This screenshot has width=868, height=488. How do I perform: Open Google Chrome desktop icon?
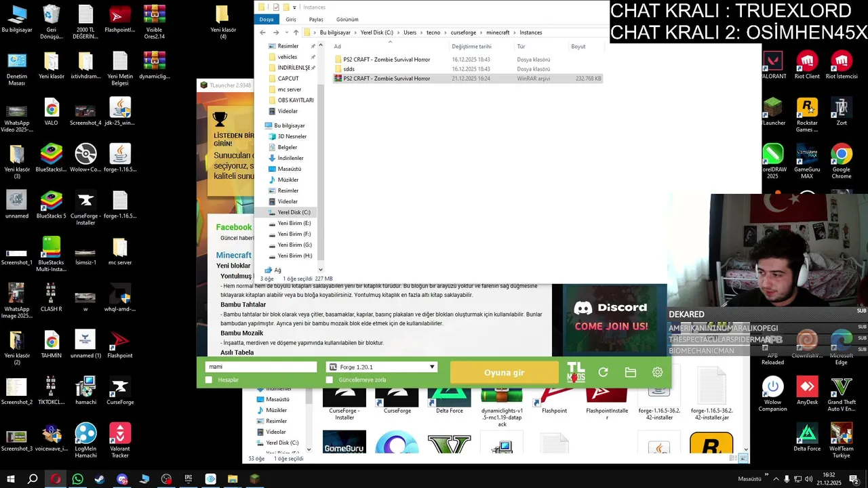click(x=842, y=161)
